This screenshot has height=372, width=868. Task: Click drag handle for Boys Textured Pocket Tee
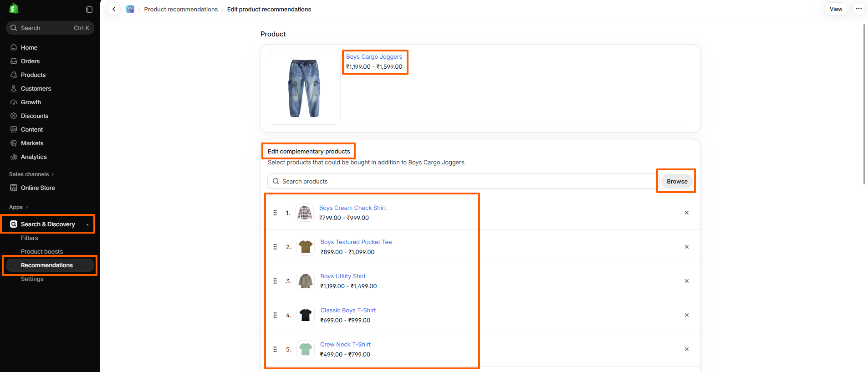[275, 247]
